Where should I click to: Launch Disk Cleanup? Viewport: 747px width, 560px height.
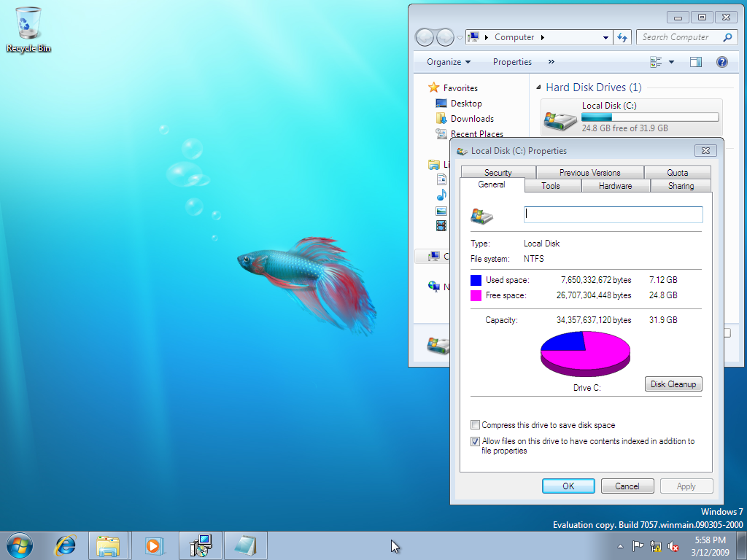(673, 384)
